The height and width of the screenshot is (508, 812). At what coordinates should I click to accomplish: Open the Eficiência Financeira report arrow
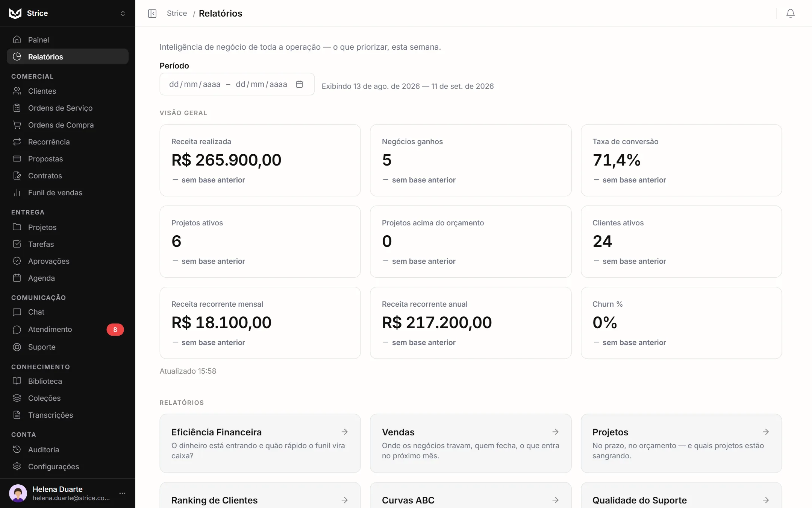tap(344, 432)
